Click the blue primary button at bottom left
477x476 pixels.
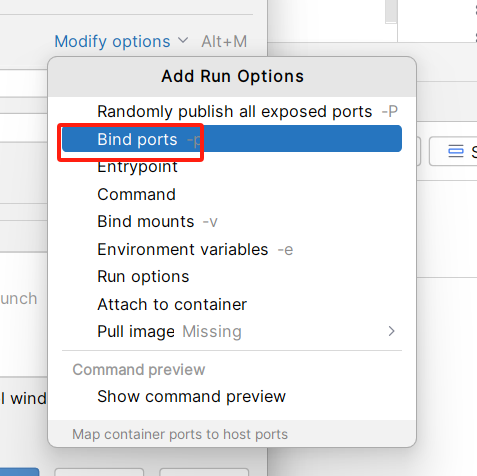point(19,472)
